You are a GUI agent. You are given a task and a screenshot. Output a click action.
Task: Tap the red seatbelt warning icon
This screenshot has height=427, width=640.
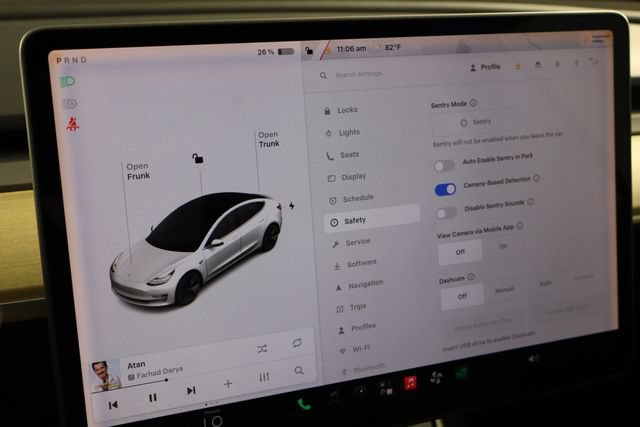click(x=73, y=124)
